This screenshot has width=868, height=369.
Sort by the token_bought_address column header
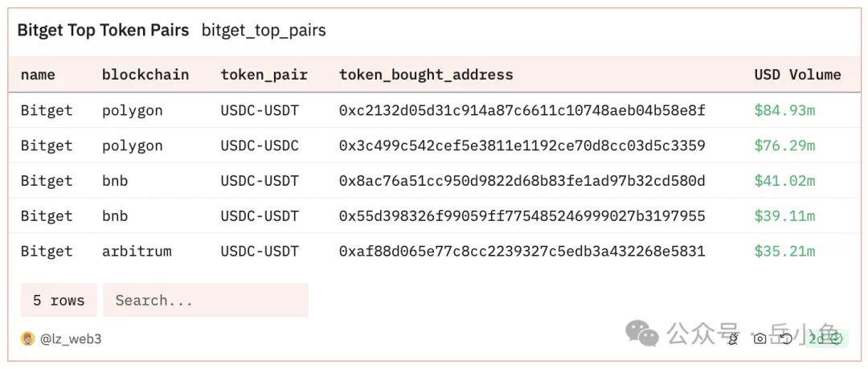426,75
